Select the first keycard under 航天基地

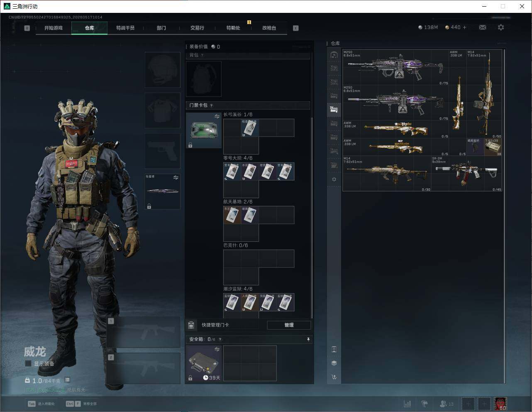pyautogui.click(x=232, y=215)
